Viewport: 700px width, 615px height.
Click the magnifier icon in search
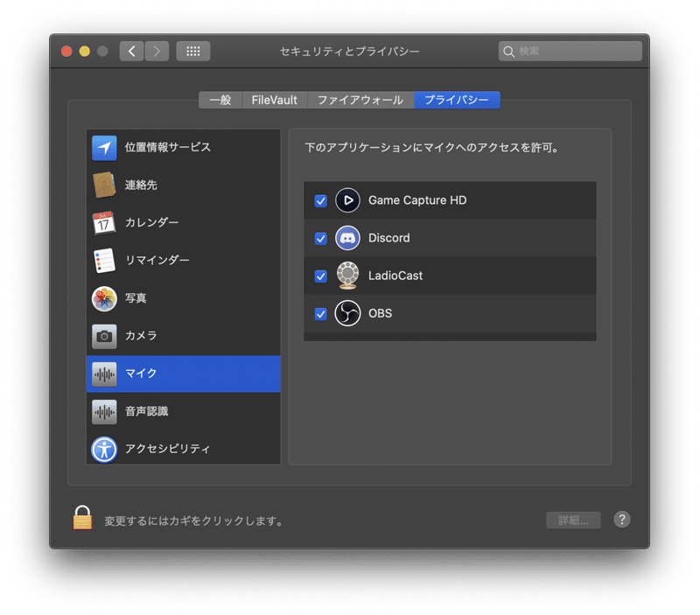tap(508, 52)
